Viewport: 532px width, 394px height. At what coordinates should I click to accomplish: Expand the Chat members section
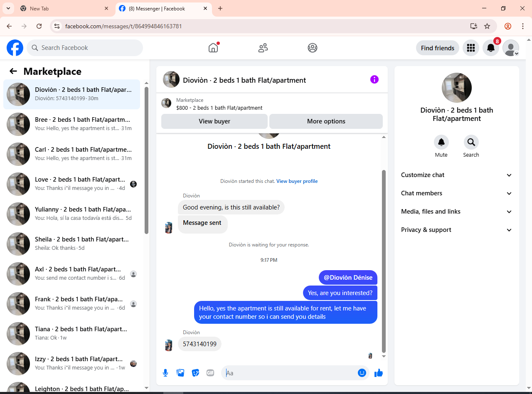click(457, 193)
